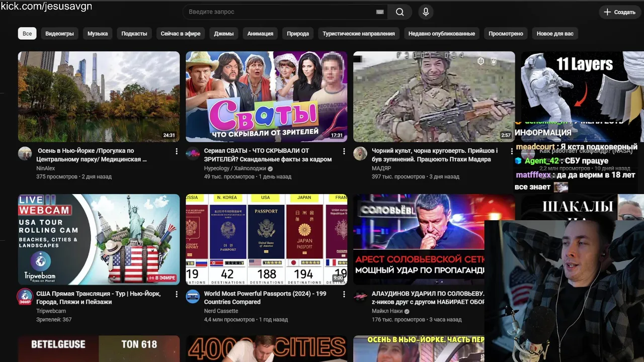Open title Чорний культ, чорна круговерть
Screen dimensions: 644x362
(435, 155)
